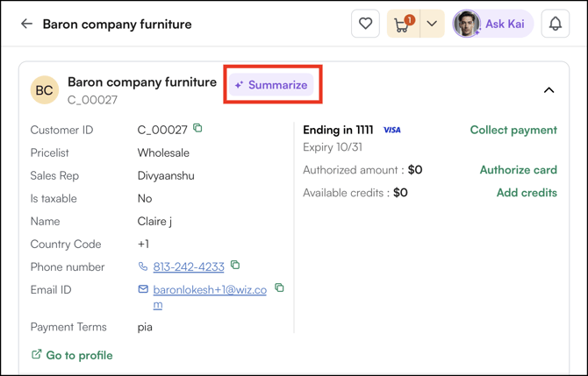Choose Add credits
The height and width of the screenshot is (376, 588).
(x=527, y=193)
